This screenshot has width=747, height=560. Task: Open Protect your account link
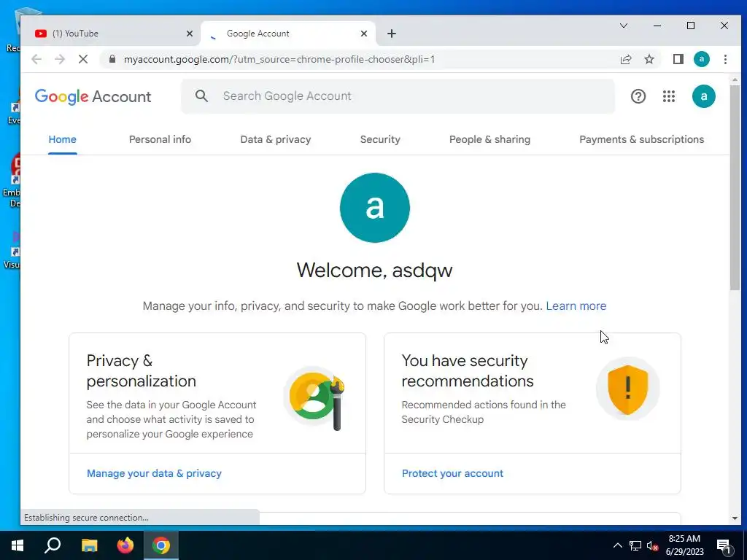pyautogui.click(x=452, y=473)
